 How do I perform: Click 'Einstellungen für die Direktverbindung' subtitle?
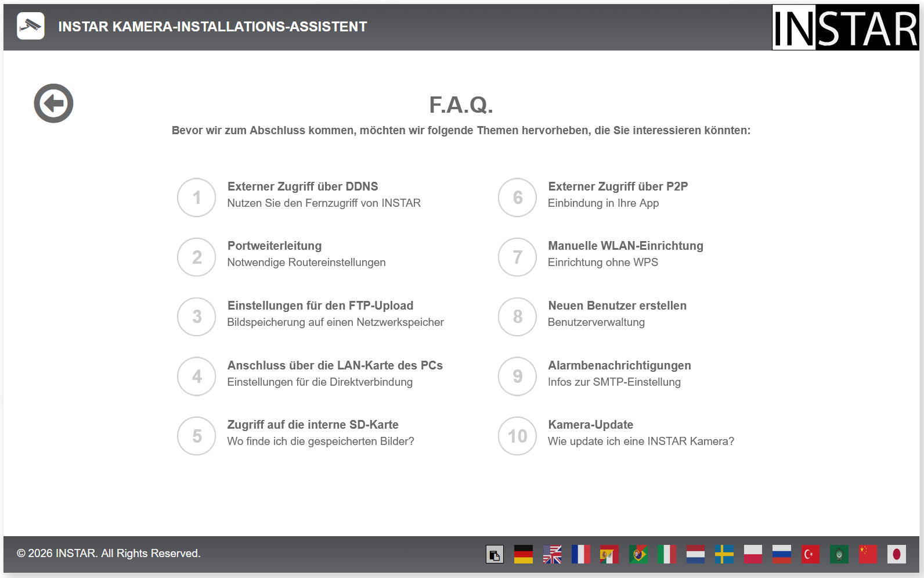point(320,382)
